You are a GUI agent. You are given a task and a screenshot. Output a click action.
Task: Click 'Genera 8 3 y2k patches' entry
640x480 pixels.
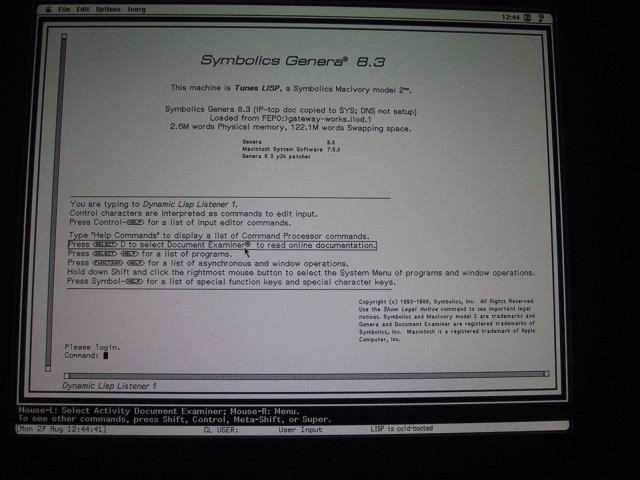pos(276,156)
